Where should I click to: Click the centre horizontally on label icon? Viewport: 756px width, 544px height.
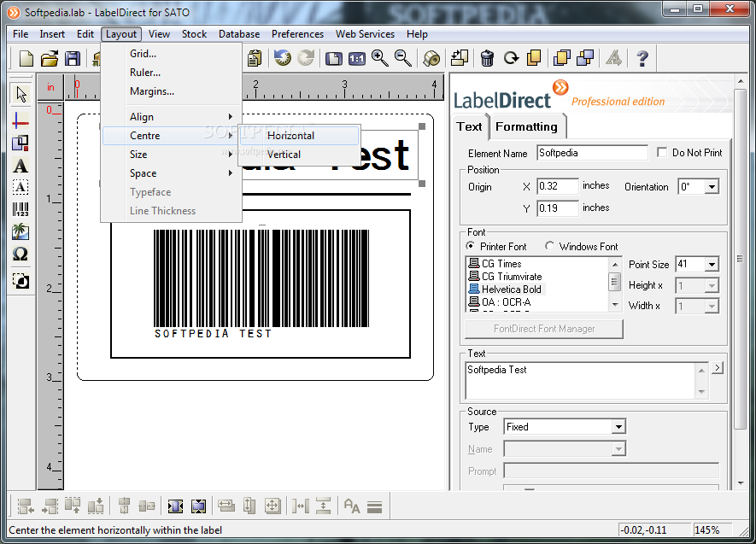175,506
